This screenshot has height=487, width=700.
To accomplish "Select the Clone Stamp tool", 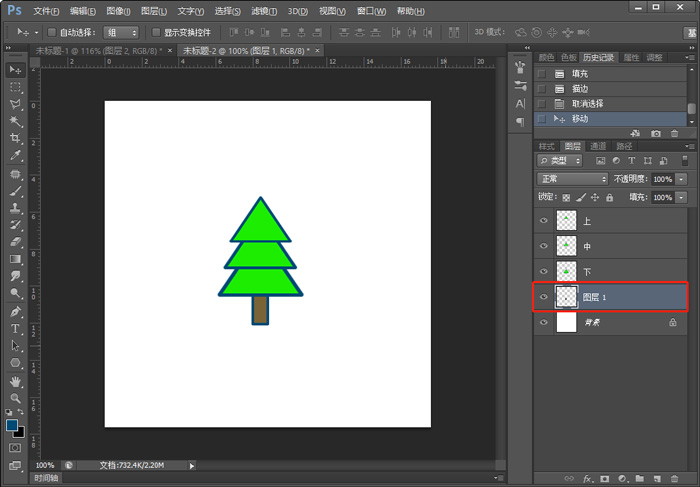I will 15,208.
